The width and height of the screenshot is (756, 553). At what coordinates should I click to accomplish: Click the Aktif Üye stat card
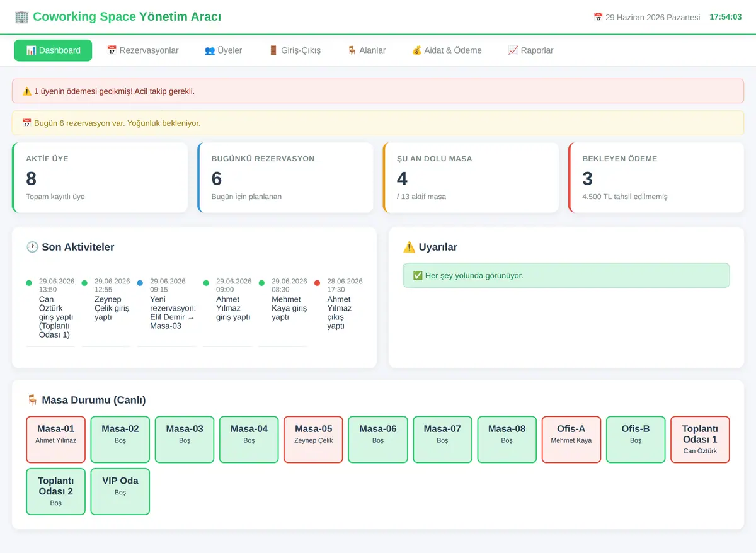click(100, 178)
